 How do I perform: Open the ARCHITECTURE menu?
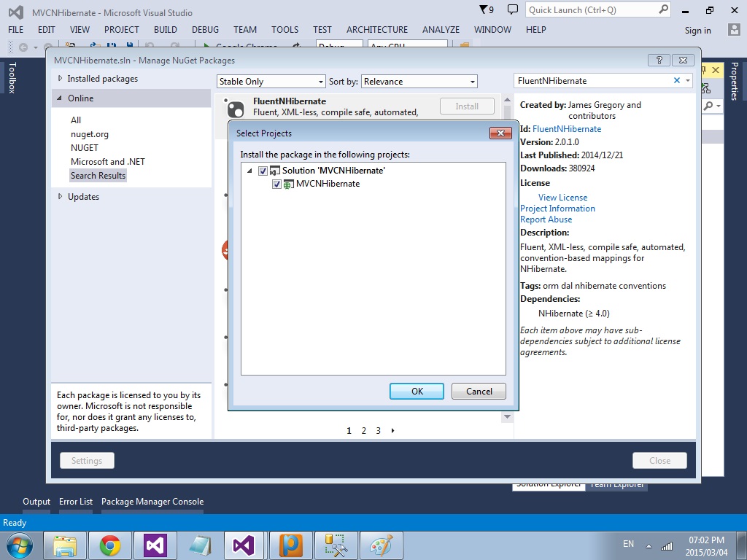pyautogui.click(x=377, y=29)
